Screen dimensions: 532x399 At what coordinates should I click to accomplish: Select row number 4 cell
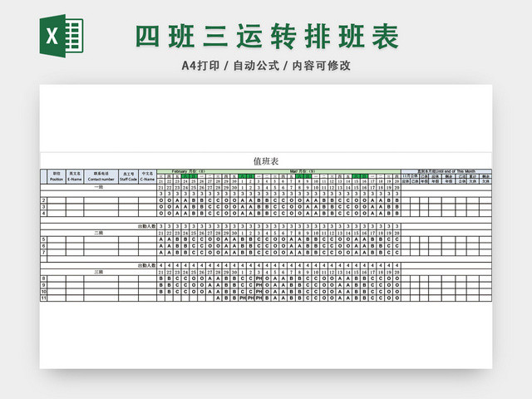[x=43, y=214]
